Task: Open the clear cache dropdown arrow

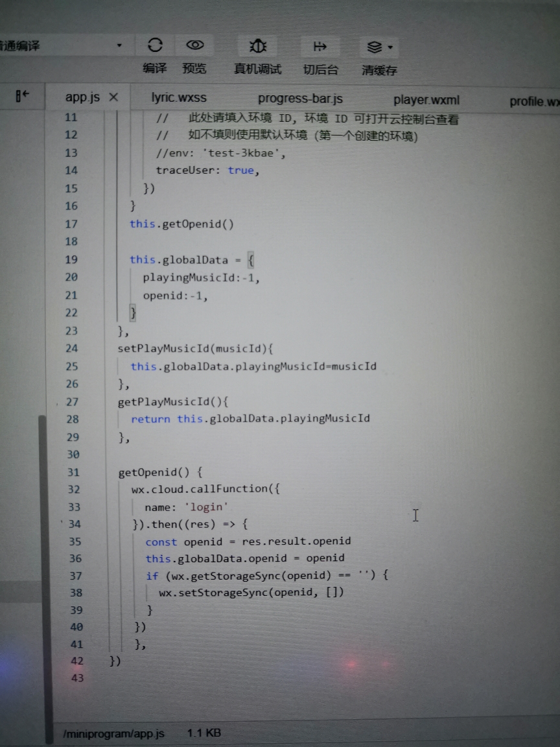Action: tap(390, 47)
